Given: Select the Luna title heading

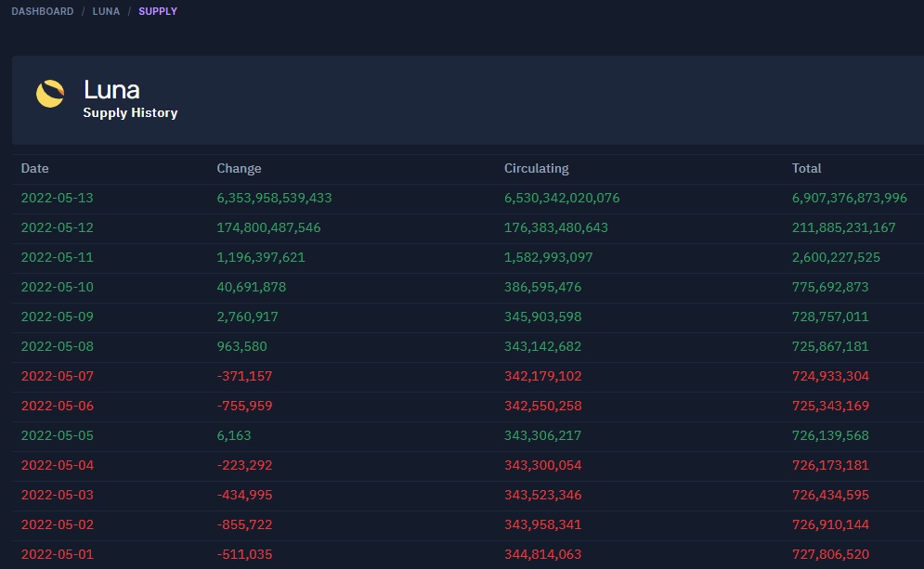Looking at the screenshot, I should tap(111, 90).
